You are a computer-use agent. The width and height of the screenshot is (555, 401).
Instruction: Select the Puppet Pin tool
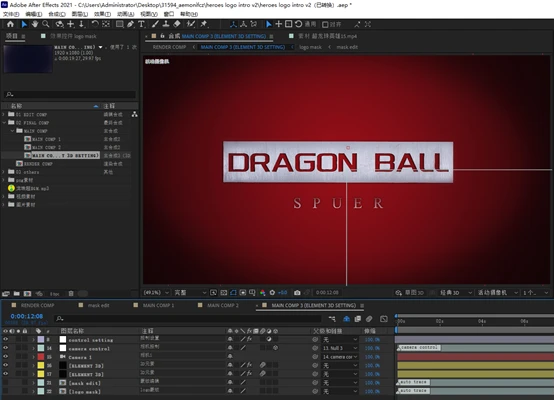[x=204, y=24]
